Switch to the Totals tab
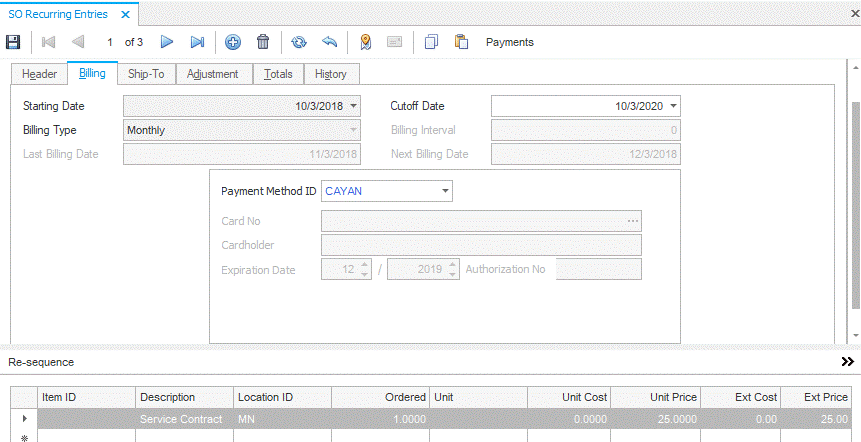The image size is (861, 442). pos(278,74)
